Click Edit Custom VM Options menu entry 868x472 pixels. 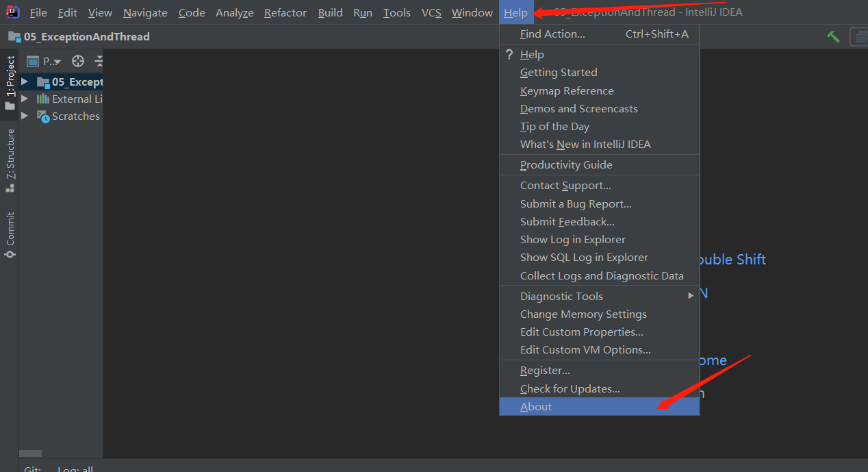(x=585, y=349)
